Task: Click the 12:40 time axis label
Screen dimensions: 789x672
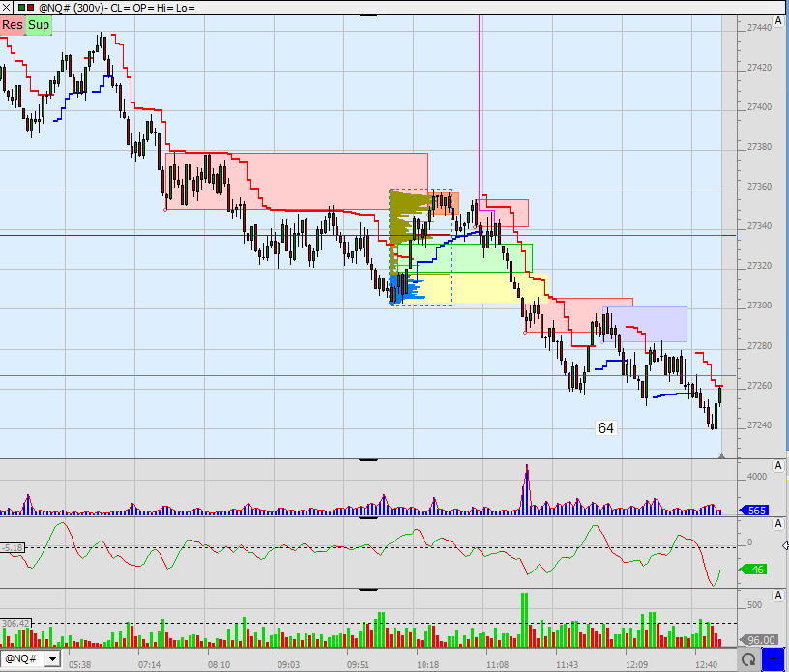Action: (706, 665)
